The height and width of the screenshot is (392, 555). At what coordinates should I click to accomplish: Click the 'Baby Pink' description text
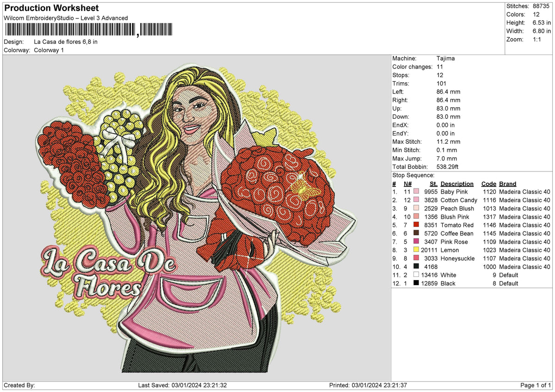point(454,191)
